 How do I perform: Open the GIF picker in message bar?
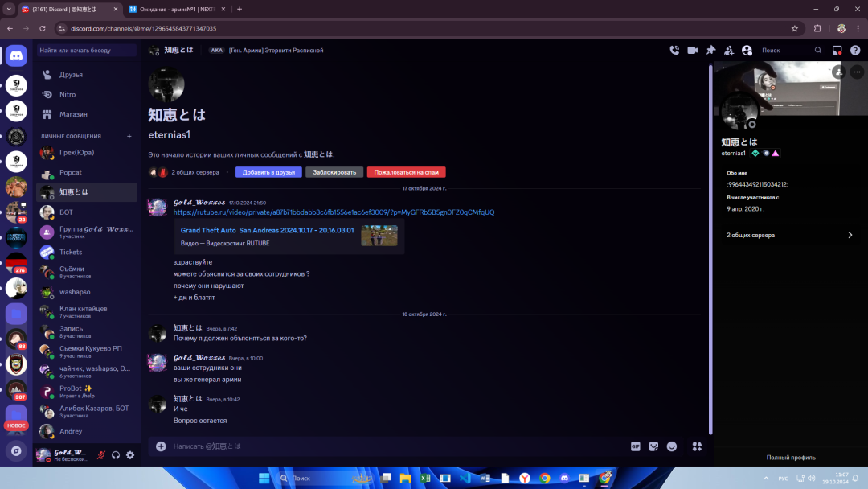pyautogui.click(x=636, y=446)
